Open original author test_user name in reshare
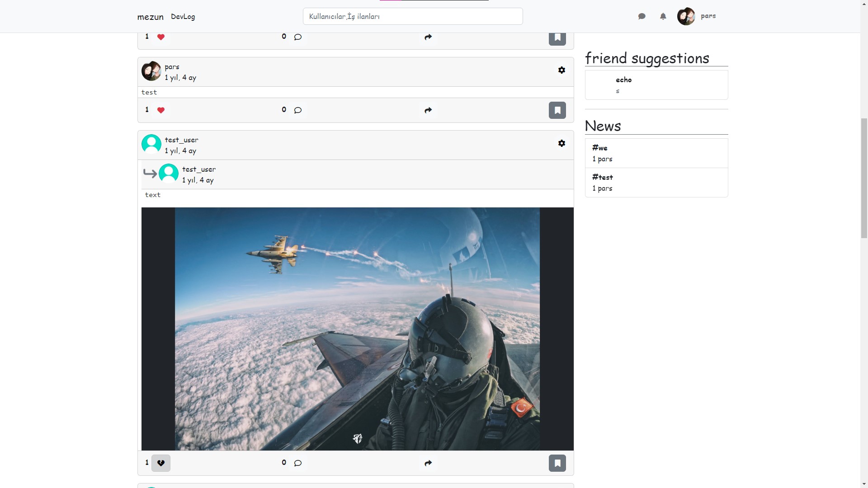This screenshot has width=868, height=488. (x=199, y=169)
